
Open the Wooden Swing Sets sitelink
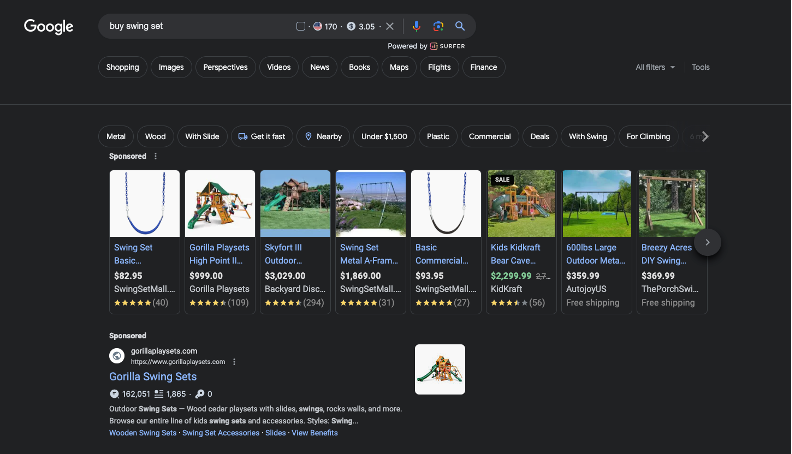click(x=143, y=433)
